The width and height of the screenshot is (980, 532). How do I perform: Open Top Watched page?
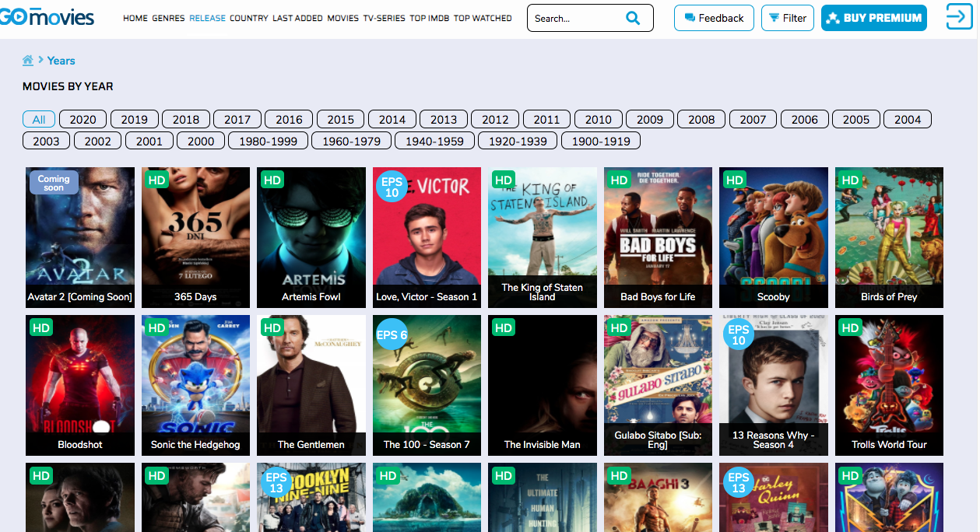[x=483, y=18]
